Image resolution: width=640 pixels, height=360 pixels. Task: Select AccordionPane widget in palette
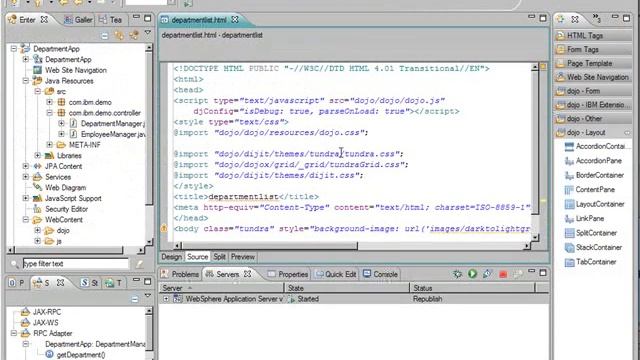[593, 161]
